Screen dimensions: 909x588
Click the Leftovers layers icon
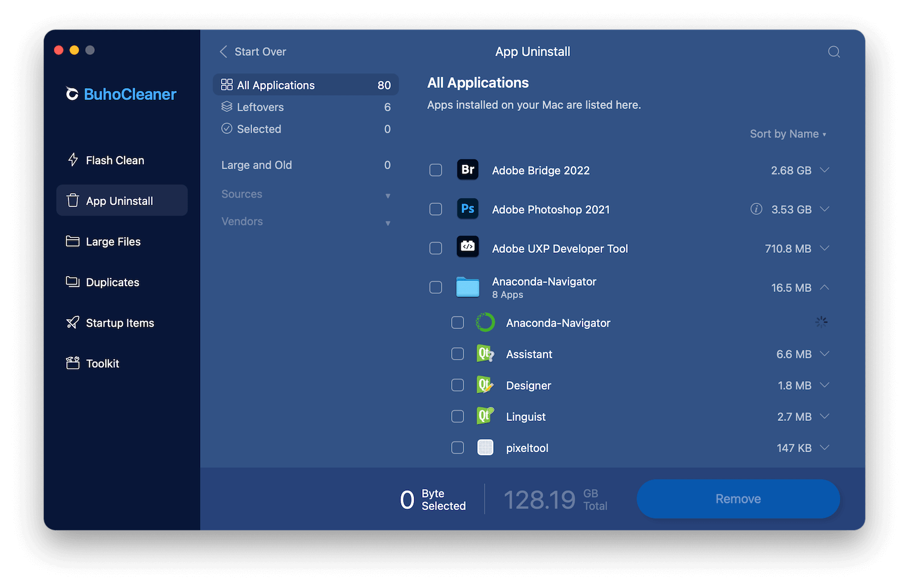tap(227, 107)
